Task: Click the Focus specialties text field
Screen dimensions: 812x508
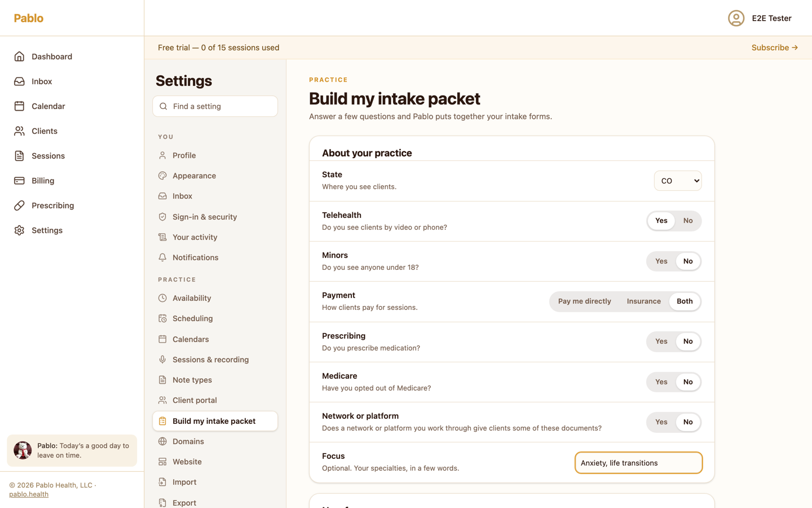Action: click(x=638, y=463)
